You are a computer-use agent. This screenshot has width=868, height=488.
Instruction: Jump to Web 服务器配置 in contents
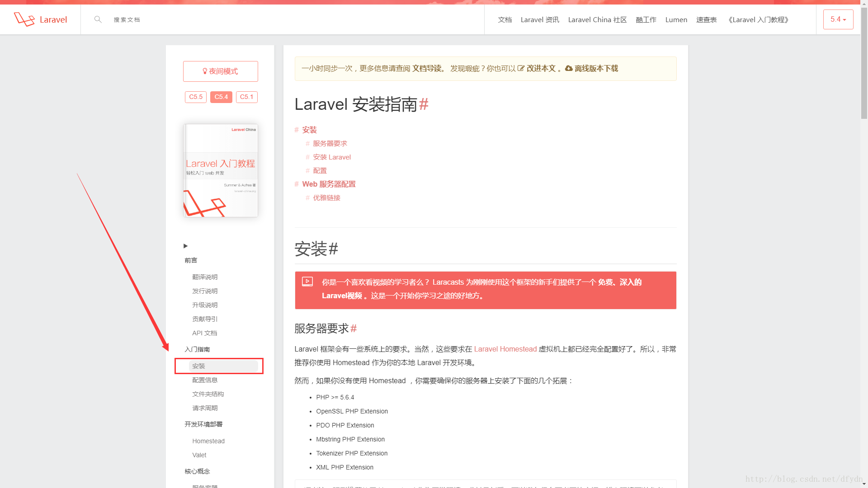click(329, 184)
